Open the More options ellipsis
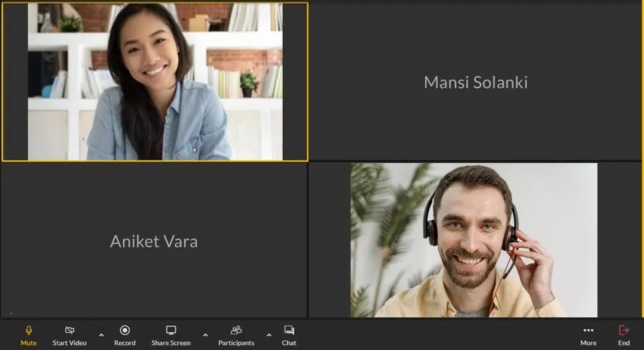The height and width of the screenshot is (350, 644). [x=589, y=330]
